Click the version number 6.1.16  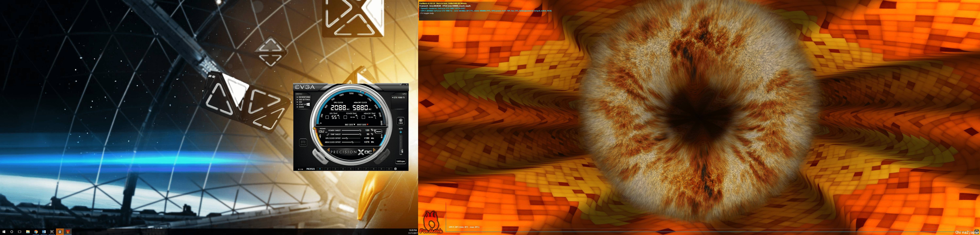(x=301, y=169)
